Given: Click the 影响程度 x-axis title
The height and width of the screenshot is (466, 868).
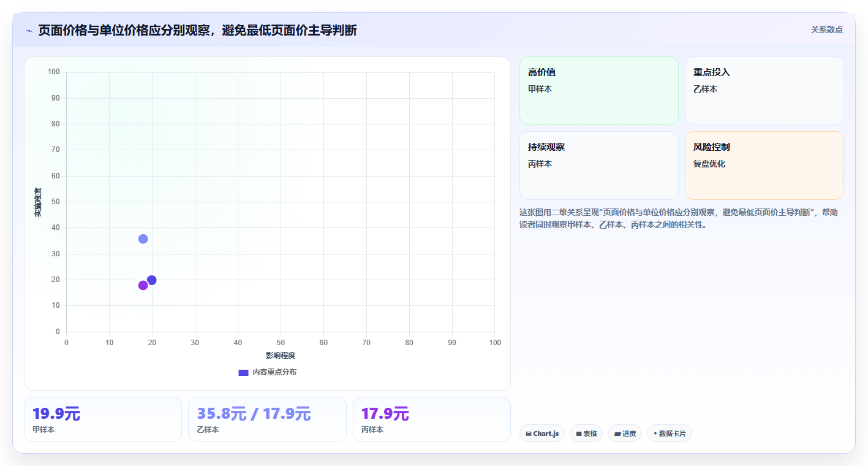Looking at the screenshot, I should coord(281,356).
